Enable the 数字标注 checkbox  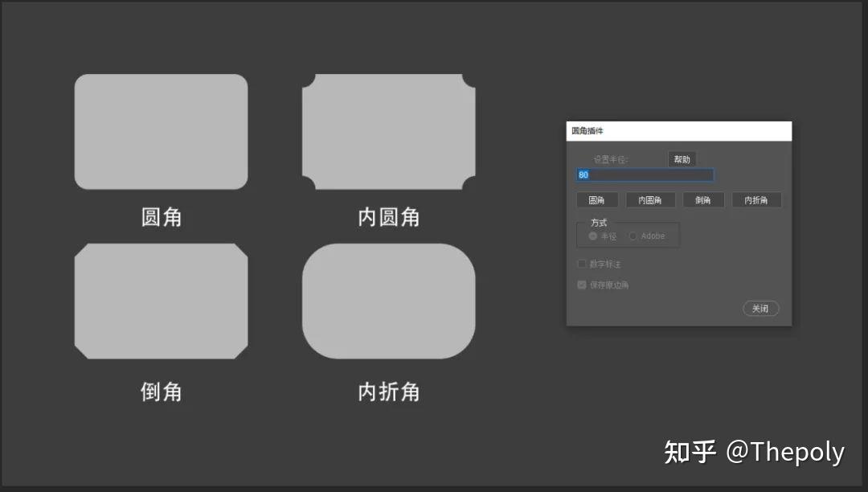tap(581, 263)
